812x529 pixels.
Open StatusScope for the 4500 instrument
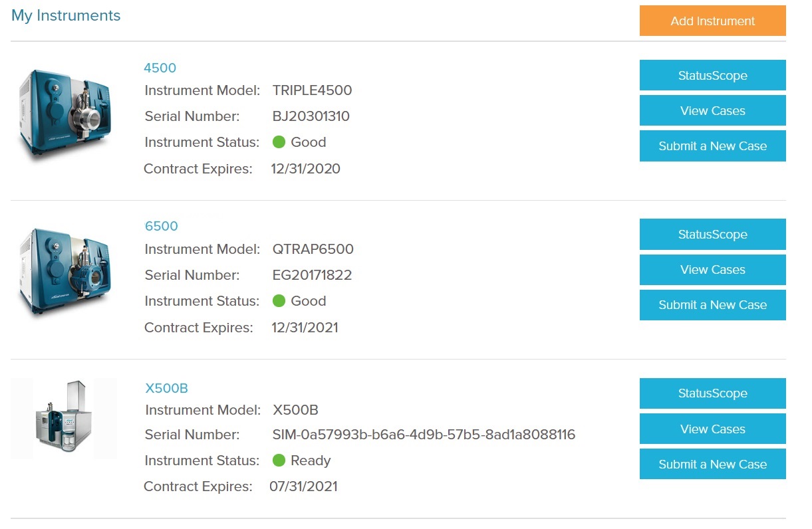[712, 76]
